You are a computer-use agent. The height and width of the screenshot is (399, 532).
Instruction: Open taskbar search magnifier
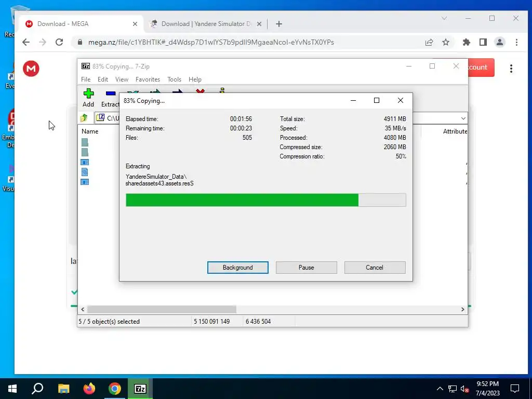tap(37, 389)
